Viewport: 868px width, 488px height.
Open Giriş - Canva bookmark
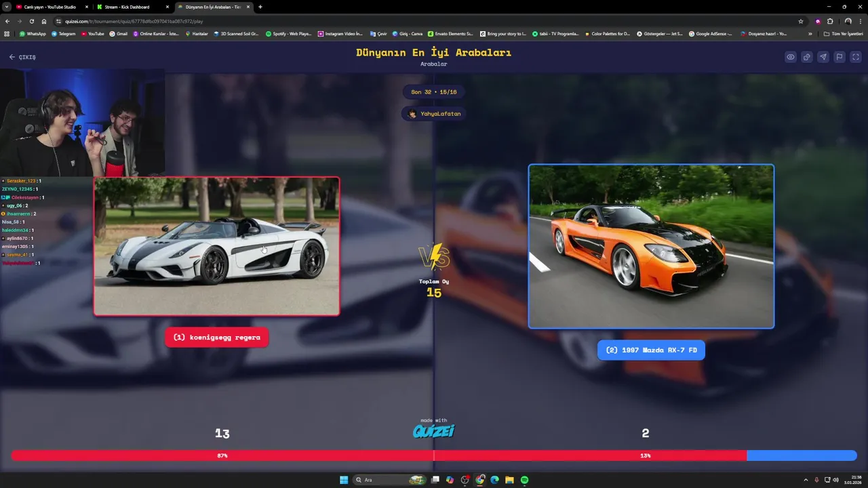pyautogui.click(x=408, y=33)
